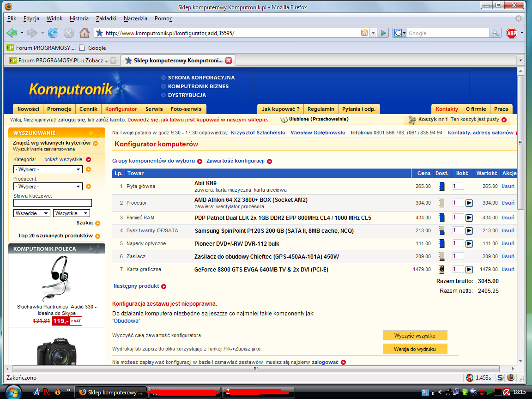The width and height of the screenshot is (532, 399).
Task: Open the Kategoria Wybierz dropdown
Action: (x=48, y=169)
